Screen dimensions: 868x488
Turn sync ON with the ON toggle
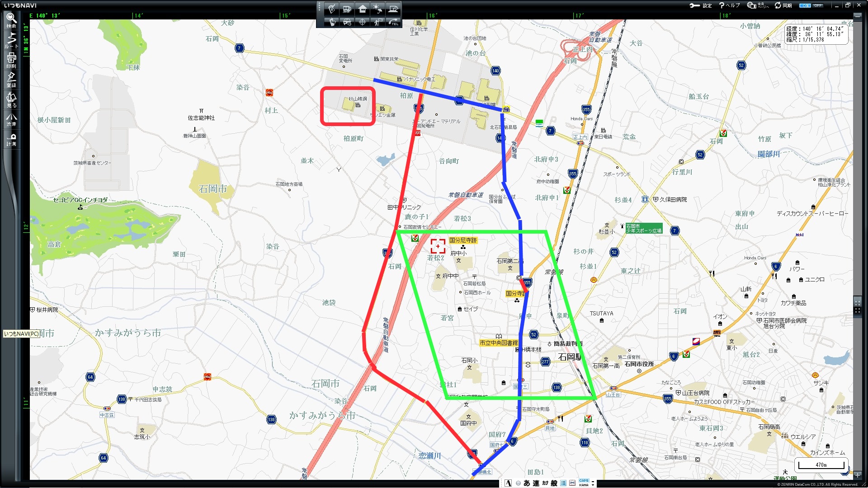point(805,5)
